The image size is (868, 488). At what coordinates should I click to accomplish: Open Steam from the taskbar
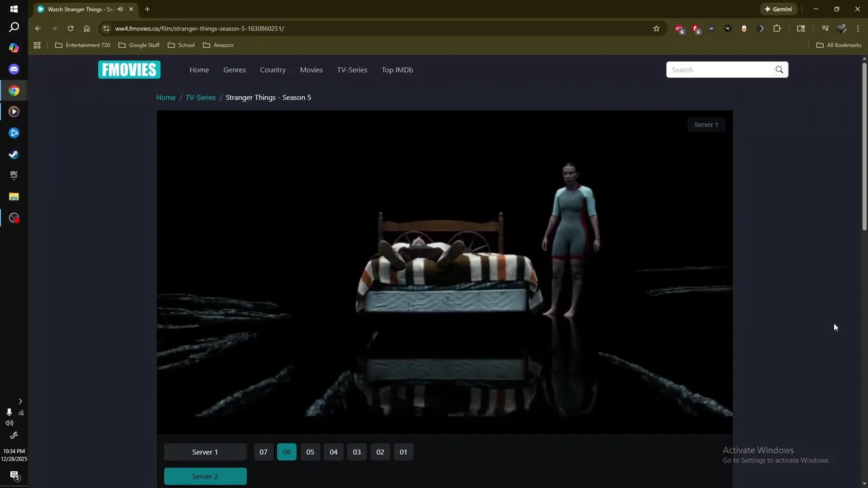pos(14,154)
